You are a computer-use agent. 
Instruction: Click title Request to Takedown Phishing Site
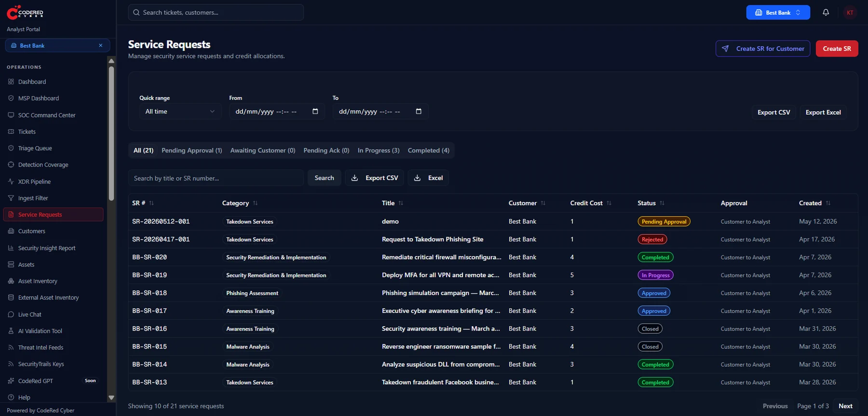[x=433, y=239]
